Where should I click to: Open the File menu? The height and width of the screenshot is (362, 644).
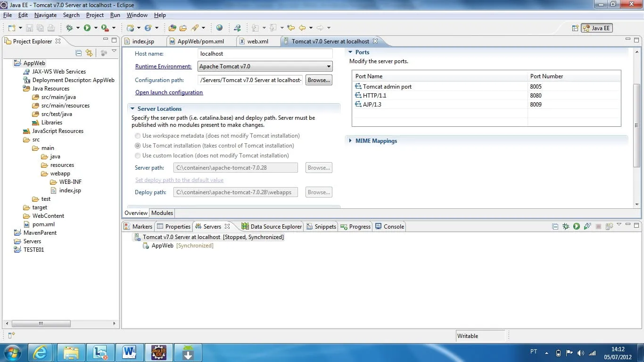pos(8,15)
